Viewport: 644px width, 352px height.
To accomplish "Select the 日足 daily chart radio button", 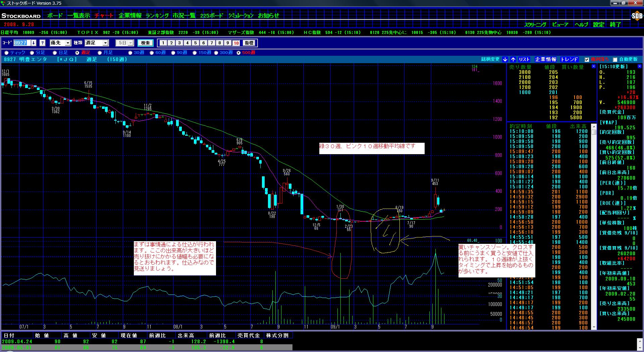I will [55, 53].
